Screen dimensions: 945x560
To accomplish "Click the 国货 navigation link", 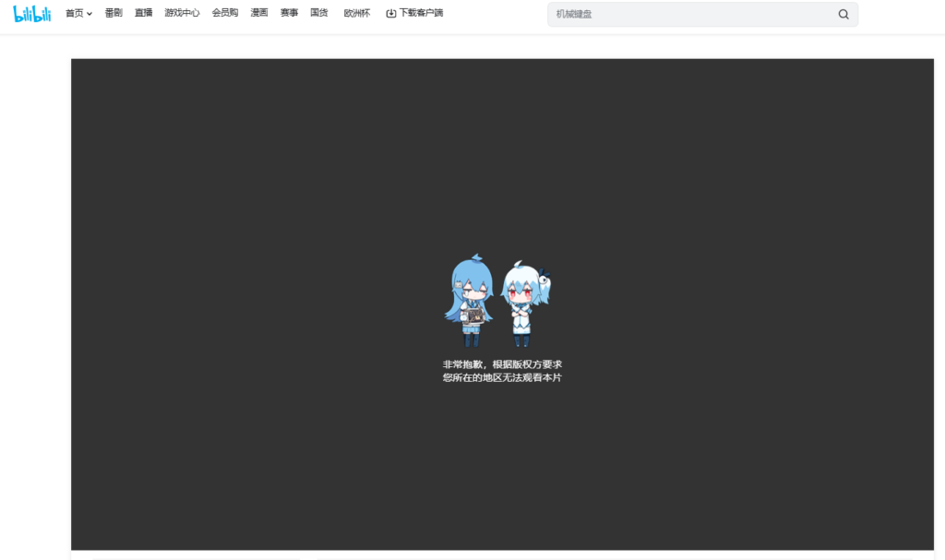I will (319, 14).
